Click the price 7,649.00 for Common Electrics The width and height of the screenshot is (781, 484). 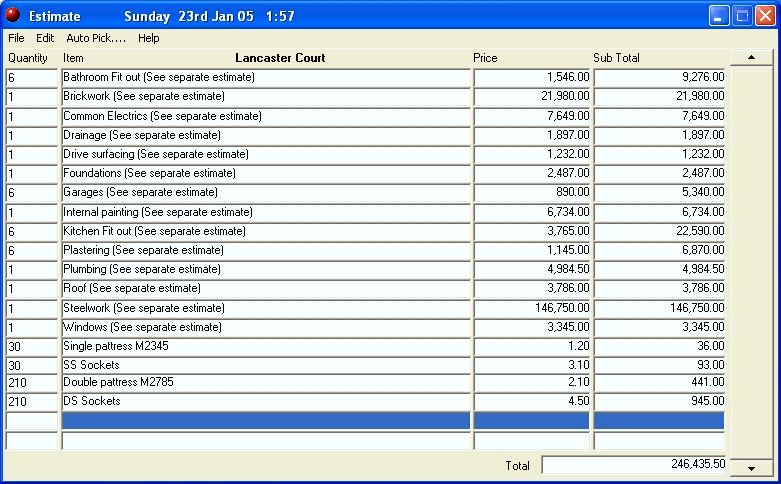[x=531, y=116]
